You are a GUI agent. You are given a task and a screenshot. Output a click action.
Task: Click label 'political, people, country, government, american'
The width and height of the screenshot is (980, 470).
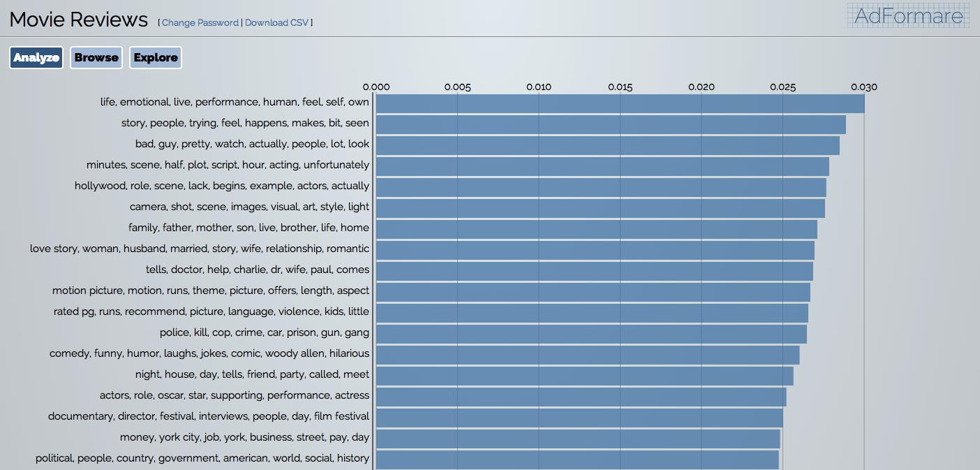click(202, 458)
